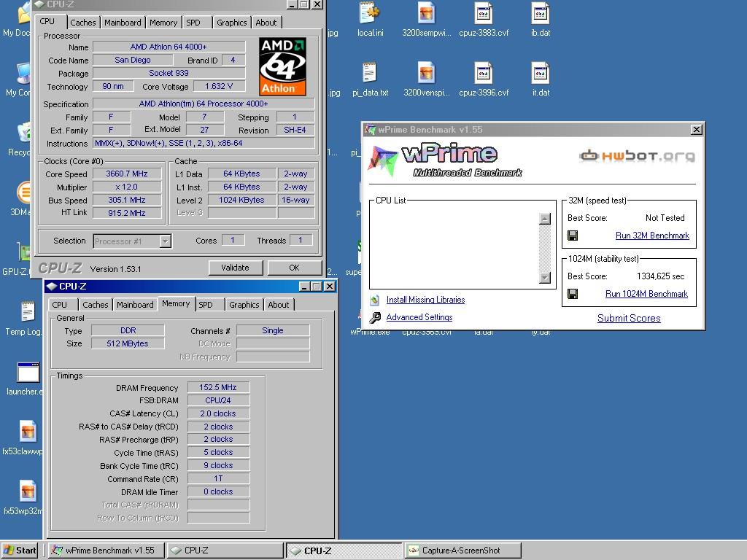Click CPU List scroll up arrow
Viewport: 747px width, 560px height.
[544, 219]
